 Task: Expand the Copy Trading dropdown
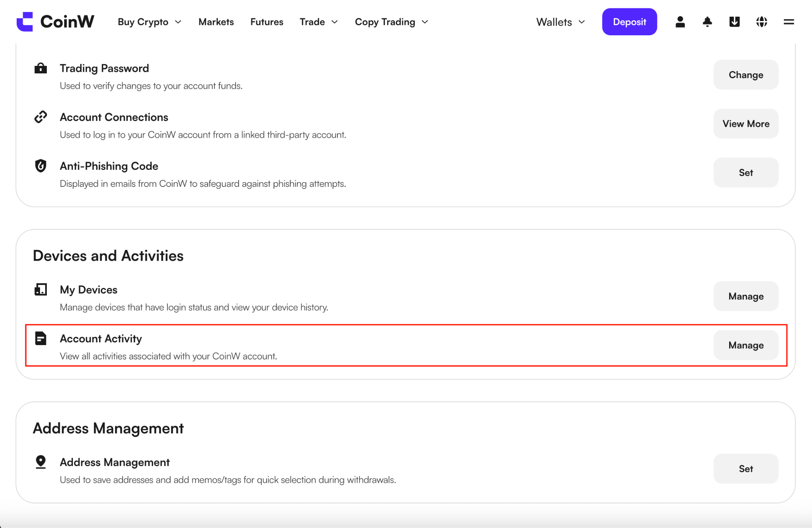pyautogui.click(x=391, y=22)
